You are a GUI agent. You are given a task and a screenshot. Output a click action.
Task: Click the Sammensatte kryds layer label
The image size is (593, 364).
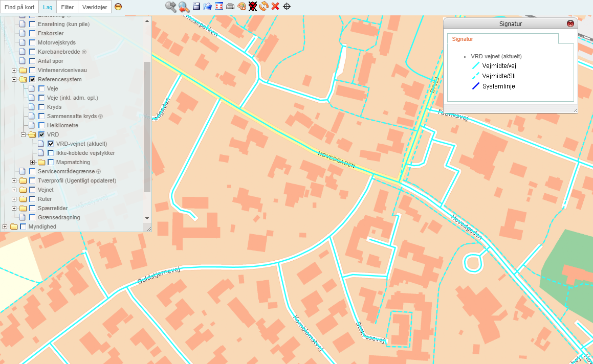coord(72,117)
